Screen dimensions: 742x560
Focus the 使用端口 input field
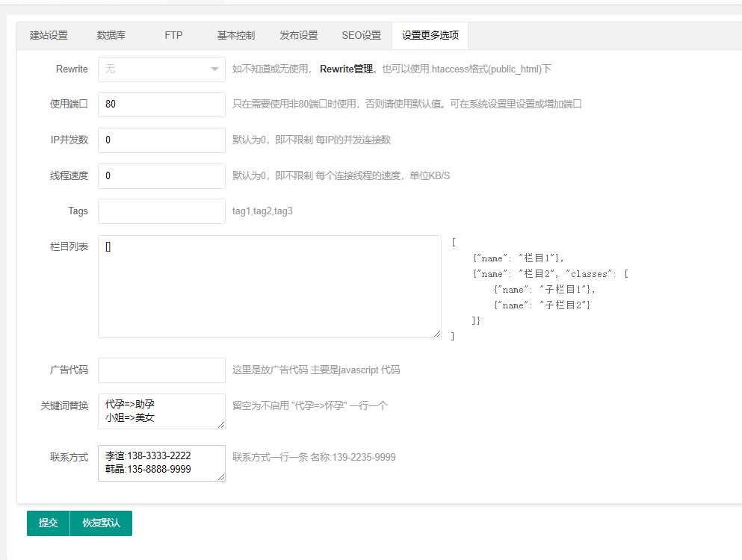tap(161, 104)
